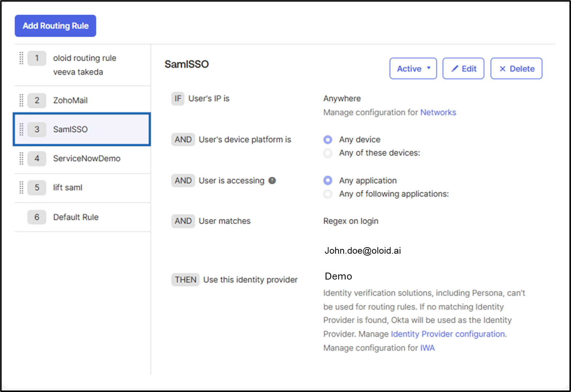Click the SamlSSO rule heading
571x392 pixels.
coord(187,64)
